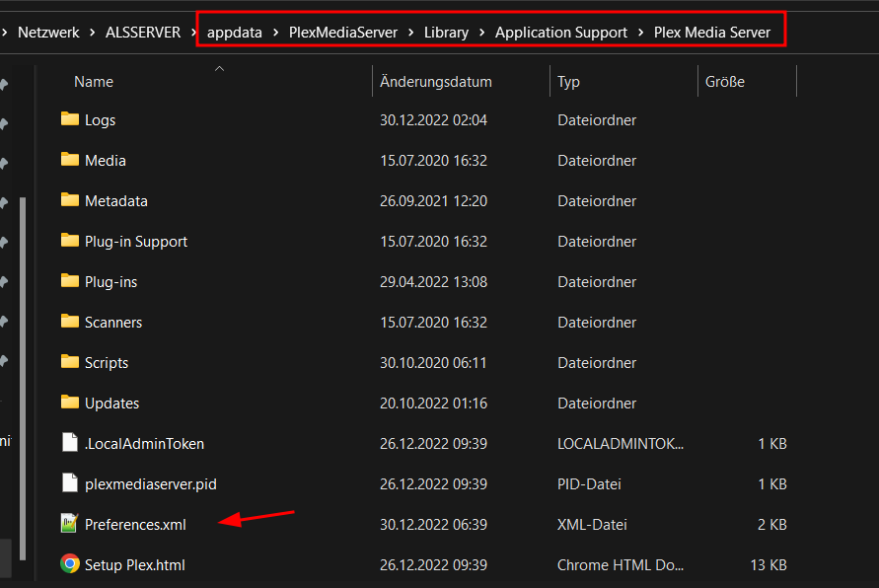879x588 pixels.
Task: Click the LOCALADMINTOK... type cell
Action: 621,443
